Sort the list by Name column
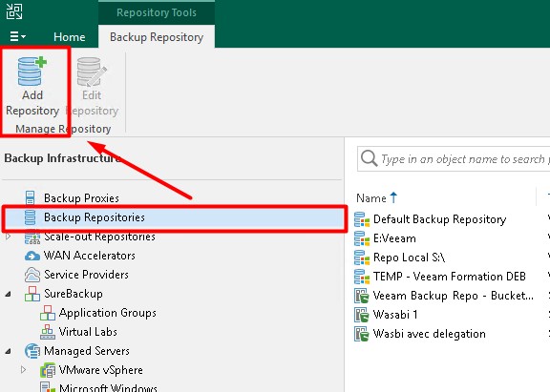 point(371,198)
